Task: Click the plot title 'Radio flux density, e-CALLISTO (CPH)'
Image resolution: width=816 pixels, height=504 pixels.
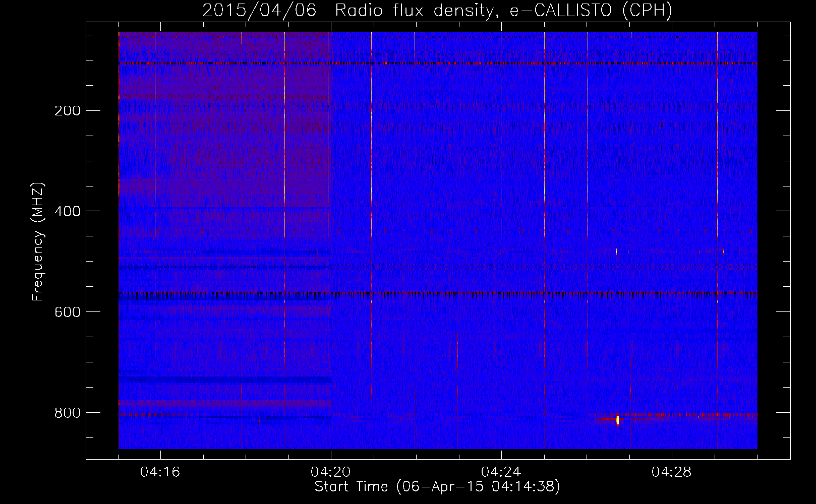Action: tap(503, 10)
